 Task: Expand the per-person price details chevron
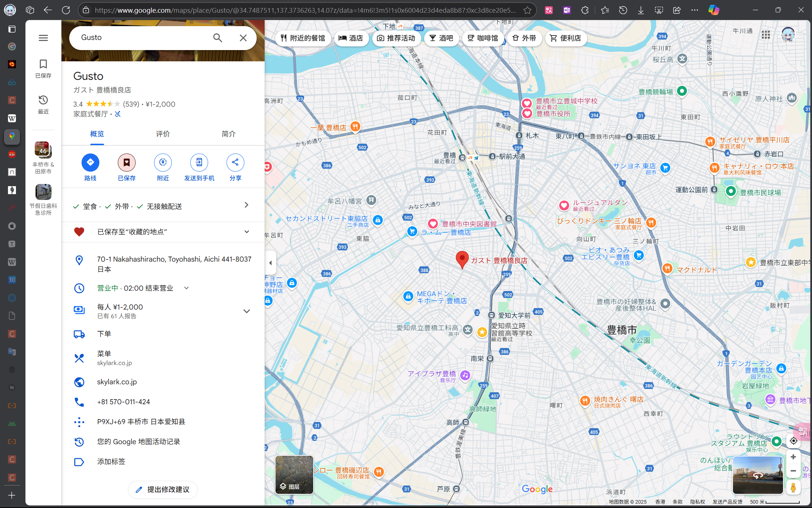click(247, 311)
